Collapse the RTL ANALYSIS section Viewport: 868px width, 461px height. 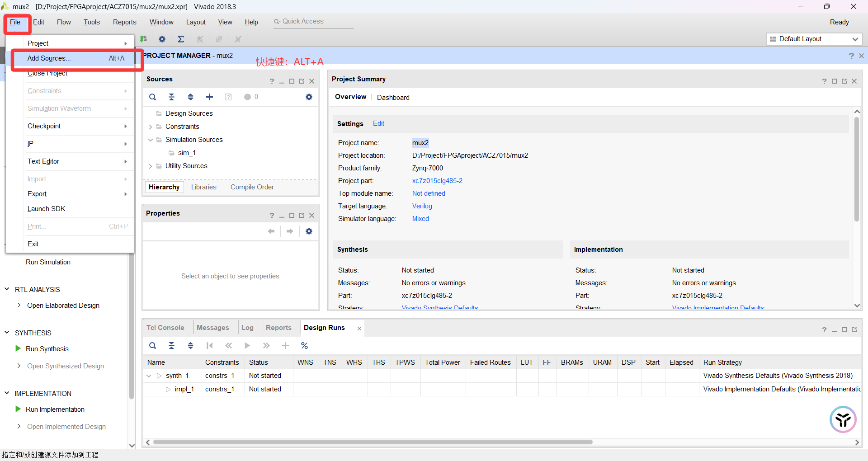point(7,289)
